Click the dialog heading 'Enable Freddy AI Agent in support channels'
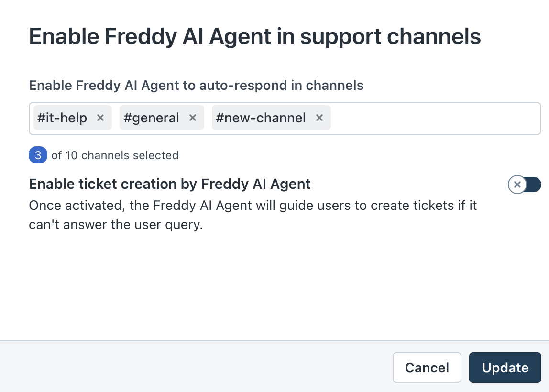 pos(255,37)
